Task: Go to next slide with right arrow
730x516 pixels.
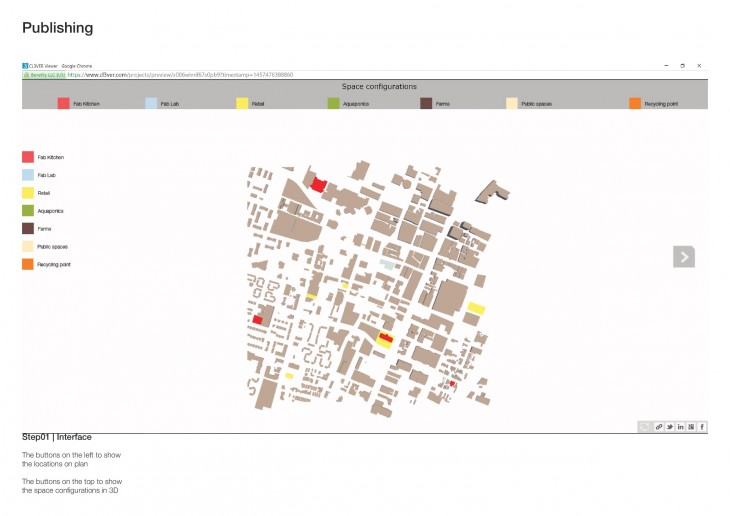Action: (683, 256)
